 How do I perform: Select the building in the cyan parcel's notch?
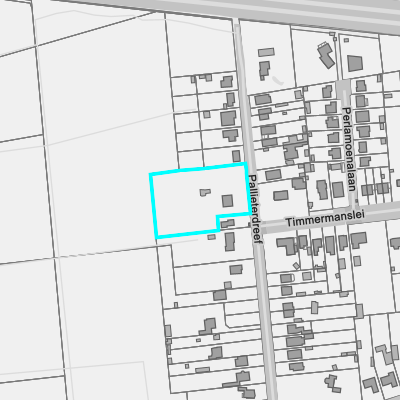click(227, 223)
